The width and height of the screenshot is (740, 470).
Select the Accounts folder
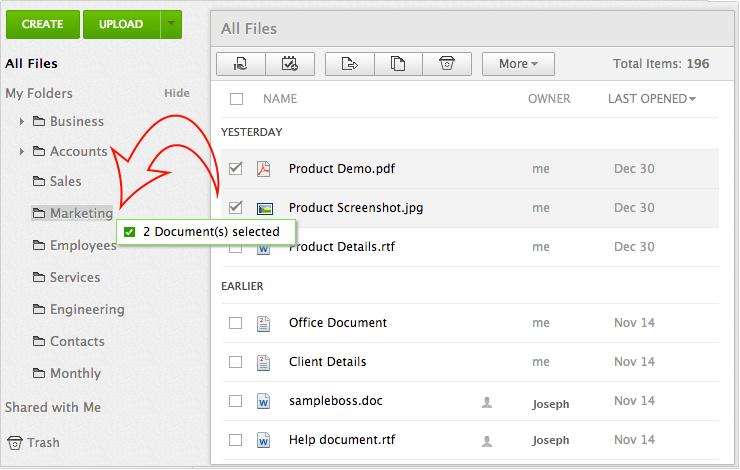pyautogui.click(x=79, y=151)
